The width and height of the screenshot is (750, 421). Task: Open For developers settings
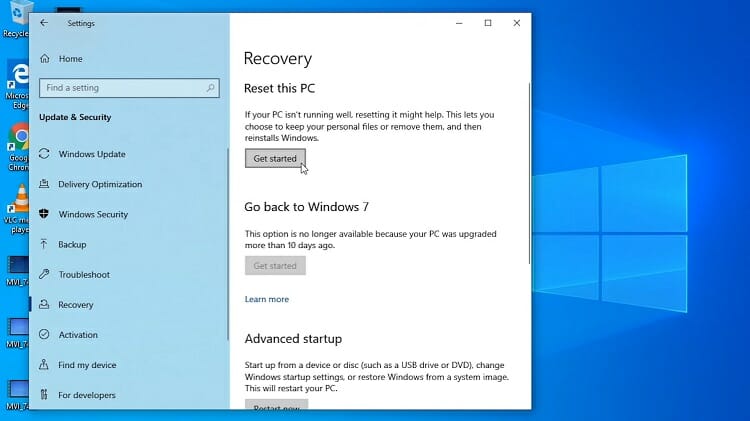(x=87, y=395)
